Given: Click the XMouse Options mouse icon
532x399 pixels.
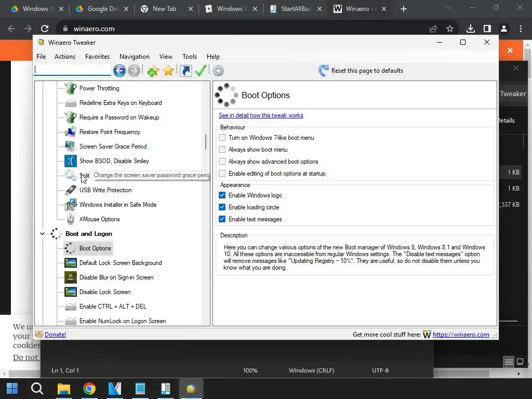Looking at the screenshot, I should point(71,219).
